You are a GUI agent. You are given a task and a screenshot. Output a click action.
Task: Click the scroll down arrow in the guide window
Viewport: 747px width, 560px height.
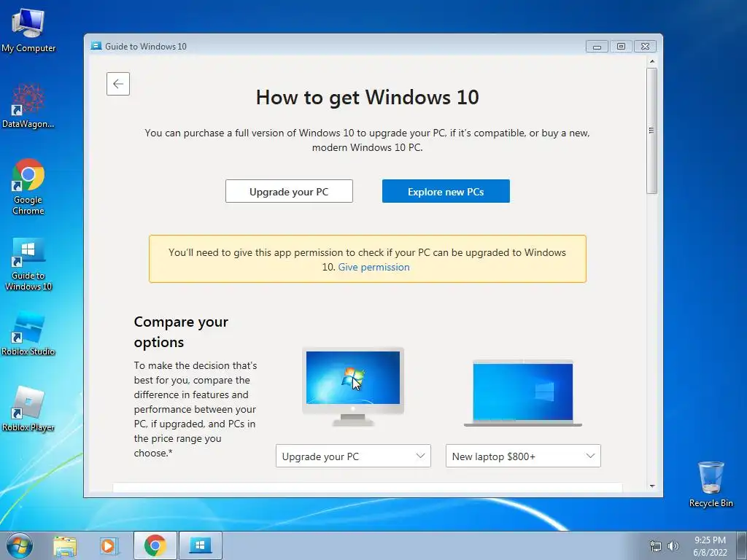point(652,486)
